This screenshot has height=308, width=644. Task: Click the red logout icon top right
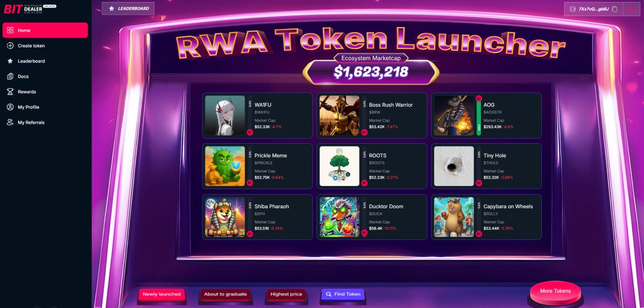coord(632,9)
